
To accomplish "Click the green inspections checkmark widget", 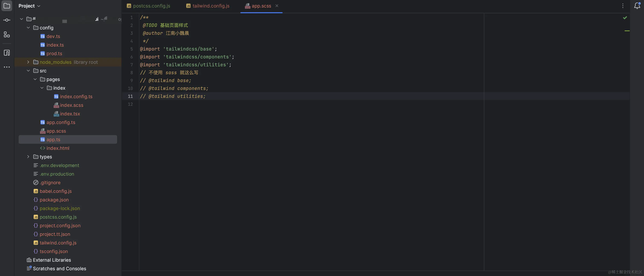I will coord(625,17).
